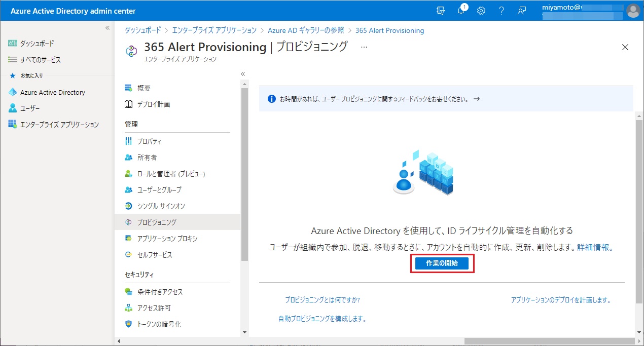Collapse the application resource menu

coord(242,74)
